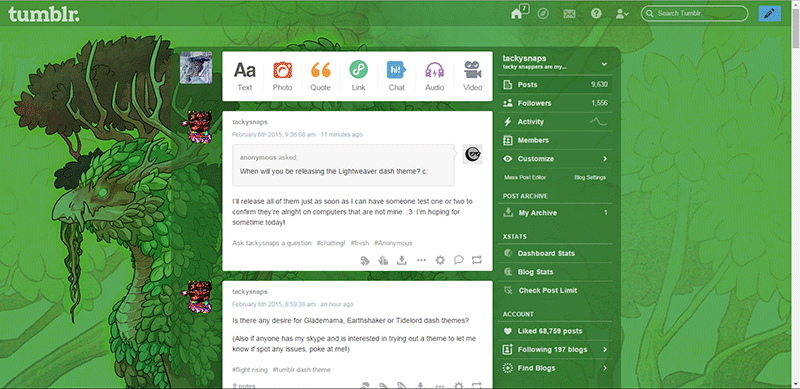Open tackysnaps name on the first post
This screenshot has height=389, width=800.
point(250,122)
